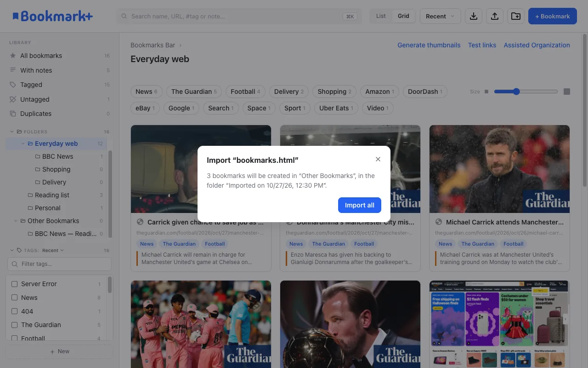
Task: Click the thumbnail size slider
Action: click(526, 92)
